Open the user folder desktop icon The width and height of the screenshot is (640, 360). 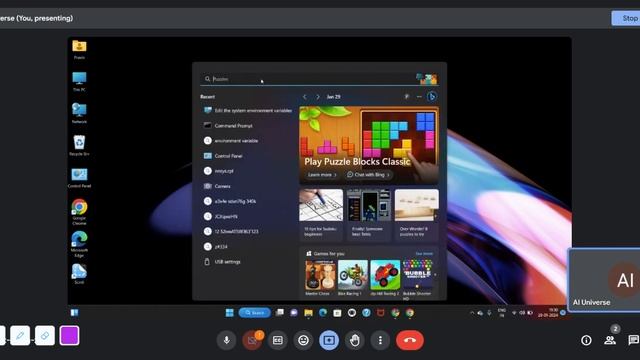[79, 49]
